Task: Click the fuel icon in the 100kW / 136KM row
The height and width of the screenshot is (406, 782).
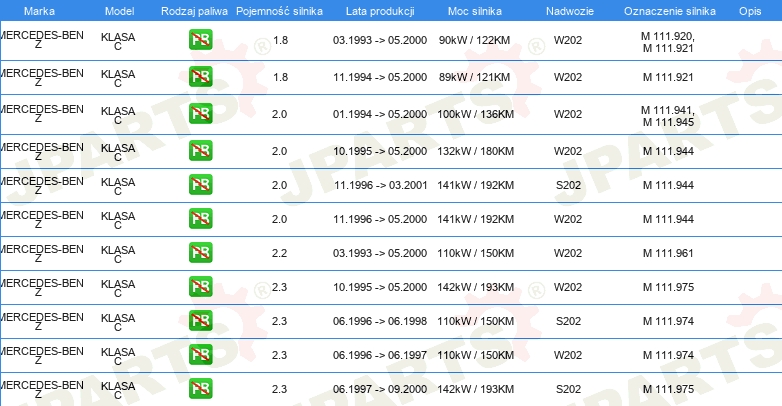Action: 200,114
